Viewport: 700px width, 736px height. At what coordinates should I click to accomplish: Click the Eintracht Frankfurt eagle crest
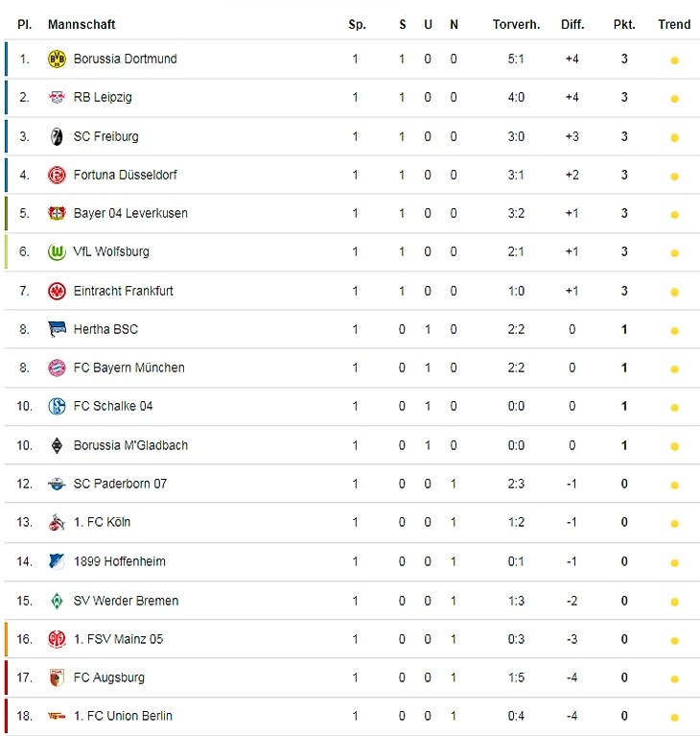click(57, 291)
